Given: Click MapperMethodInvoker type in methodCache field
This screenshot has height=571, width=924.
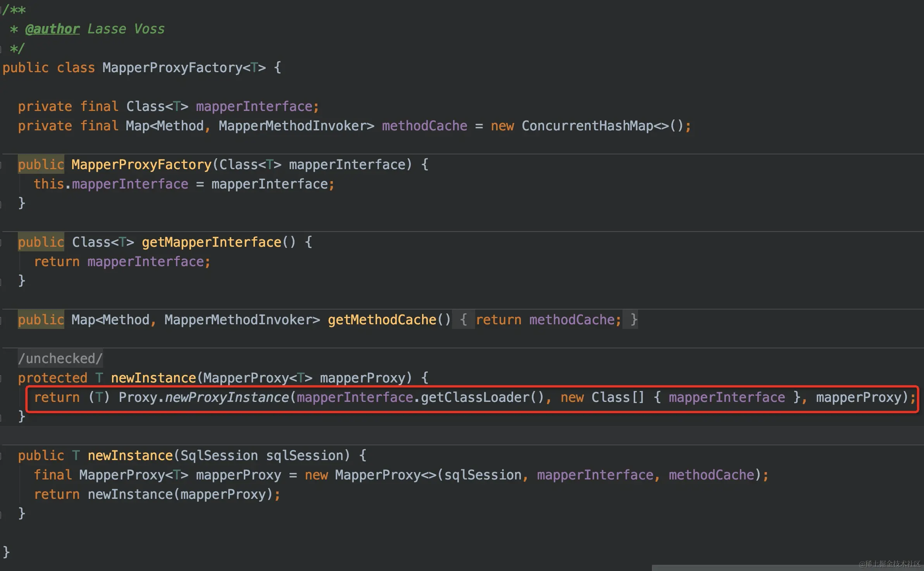Looking at the screenshot, I should 293,126.
